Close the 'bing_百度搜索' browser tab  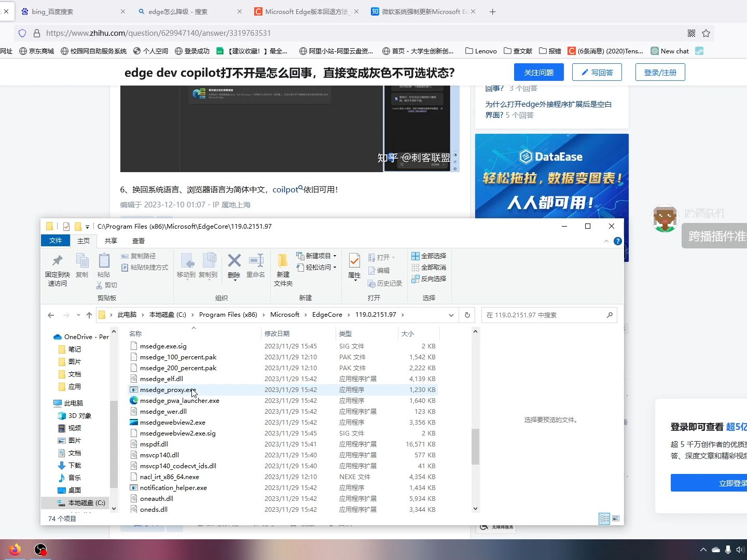123,11
